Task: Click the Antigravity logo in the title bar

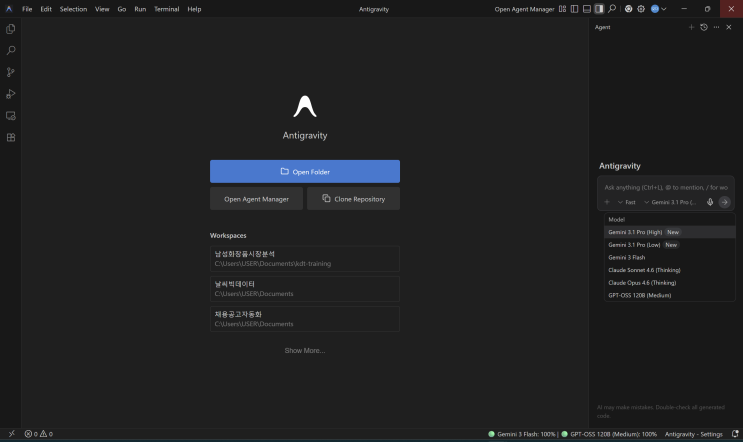Action: [9, 9]
